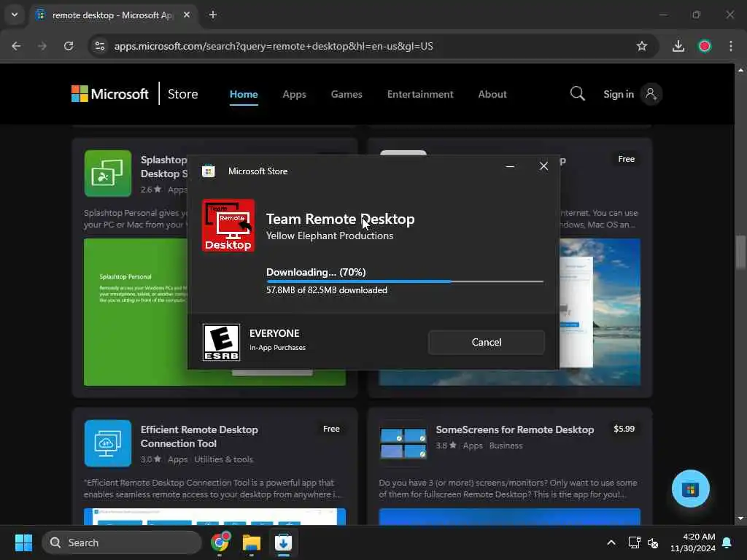Select the remote desktop - Microsoft Apps tab
The image size is (747, 560).
(x=112, y=15)
